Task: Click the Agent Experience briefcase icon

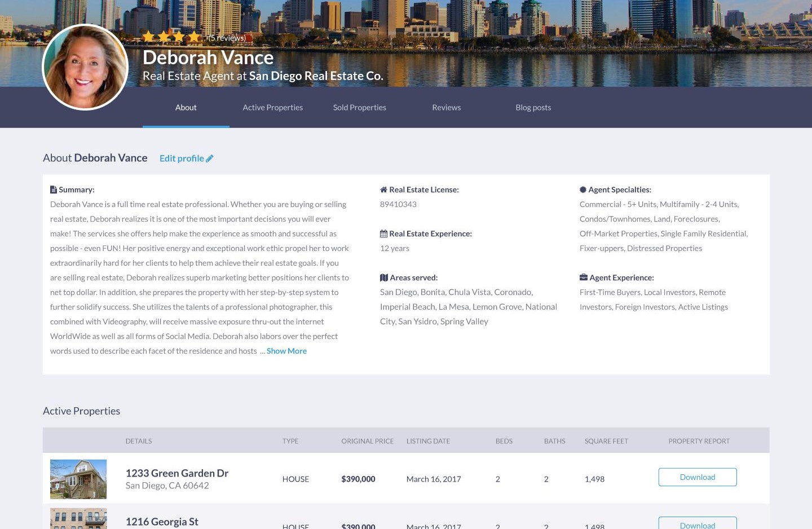Action: pos(584,277)
